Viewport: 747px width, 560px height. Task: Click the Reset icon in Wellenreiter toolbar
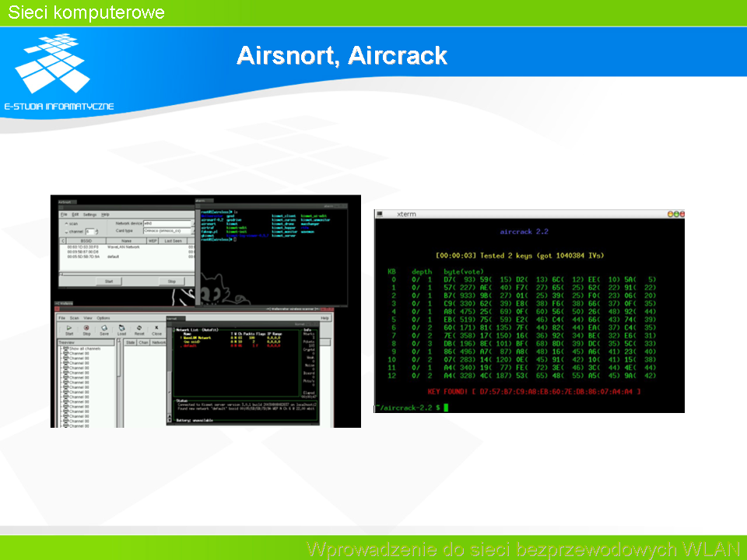(139, 327)
